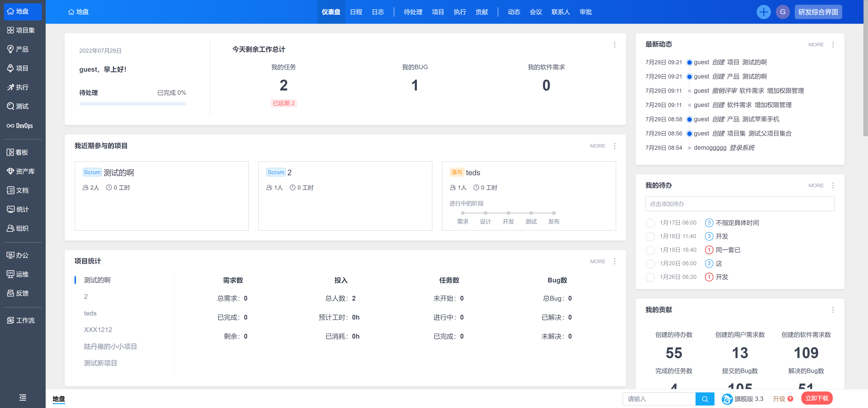
Task: Click the search magnifier button at bottom
Action: pos(705,399)
